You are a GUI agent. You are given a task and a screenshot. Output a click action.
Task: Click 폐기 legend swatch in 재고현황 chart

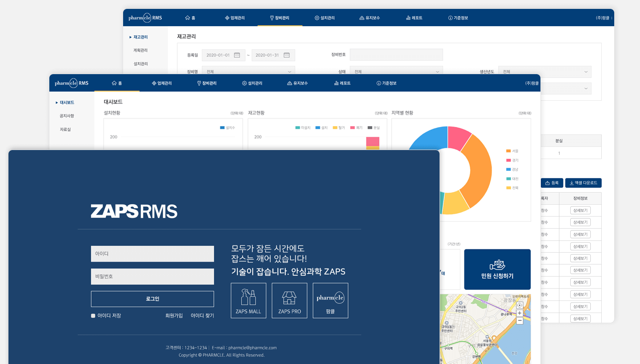pos(352,128)
